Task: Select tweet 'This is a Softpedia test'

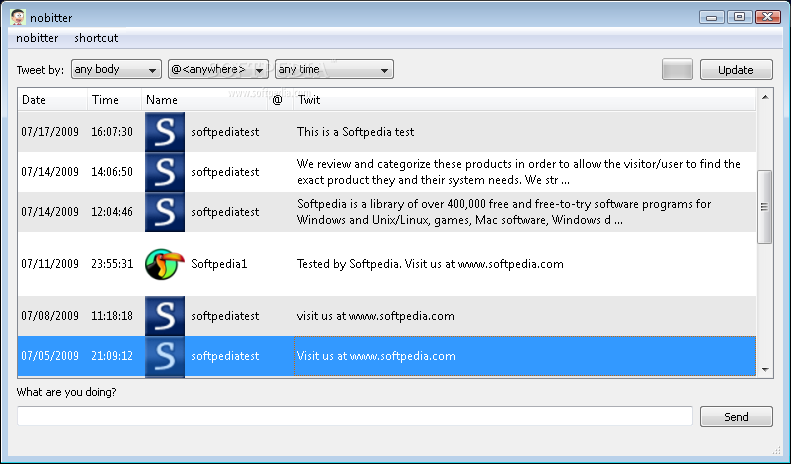Action: 355,132
